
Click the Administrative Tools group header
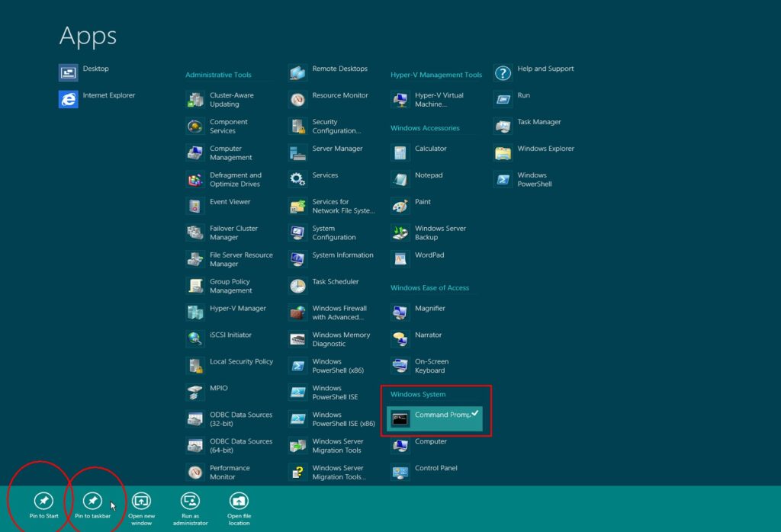pyautogui.click(x=218, y=75)
